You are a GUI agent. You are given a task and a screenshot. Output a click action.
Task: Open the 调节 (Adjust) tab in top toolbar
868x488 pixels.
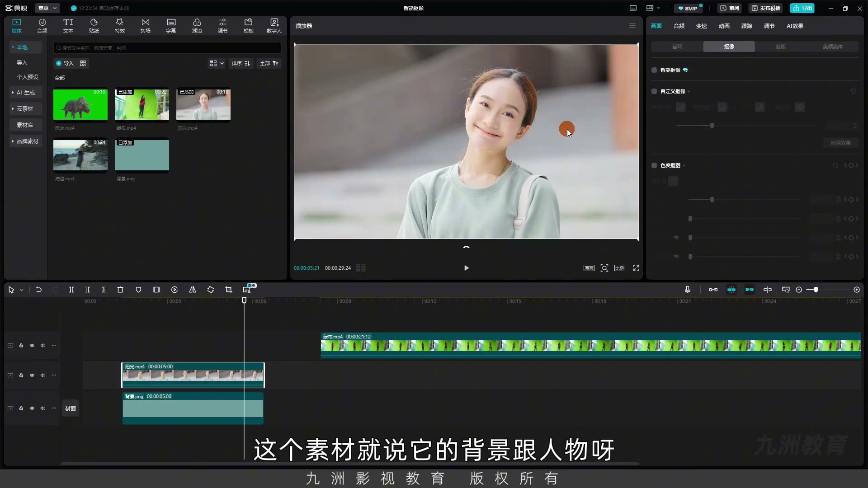pyautogui.click(x=222, y=26)
